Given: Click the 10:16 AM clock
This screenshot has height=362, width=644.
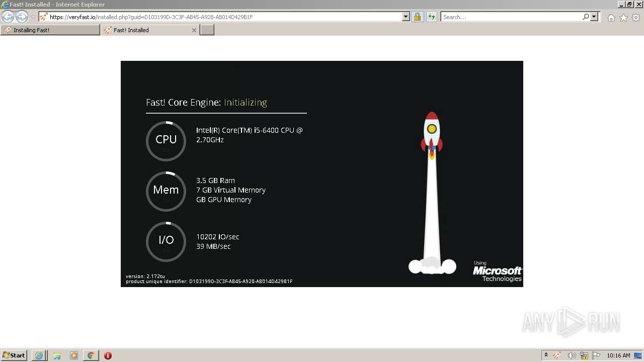Looking at the screenshot, I should 618,355.
